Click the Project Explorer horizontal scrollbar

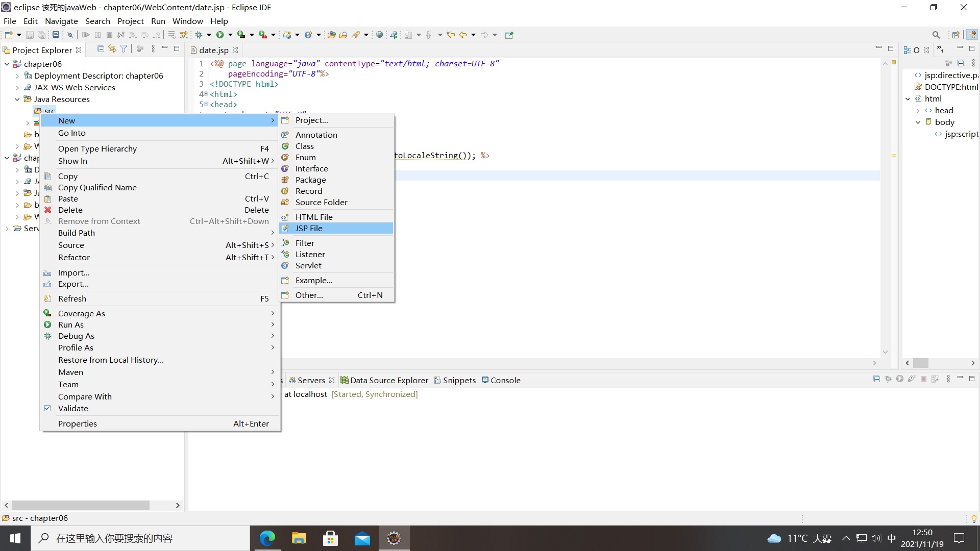[x=81, y=505]
